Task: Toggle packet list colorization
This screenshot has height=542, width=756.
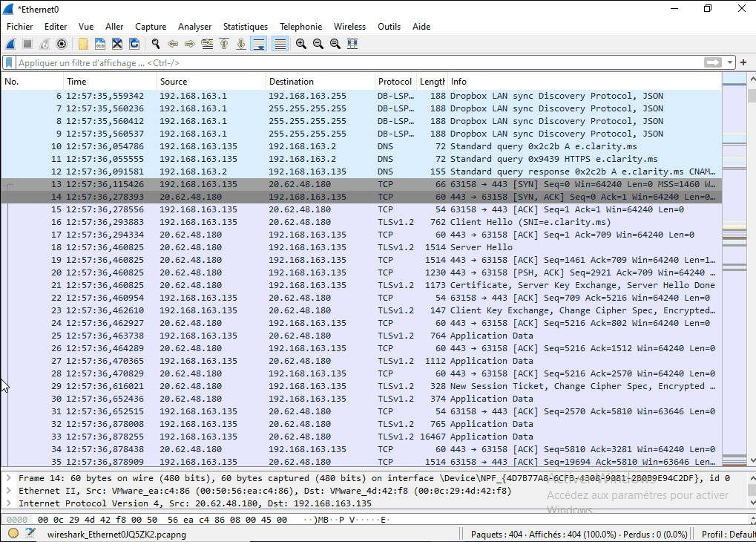Action: coord(280,44)
